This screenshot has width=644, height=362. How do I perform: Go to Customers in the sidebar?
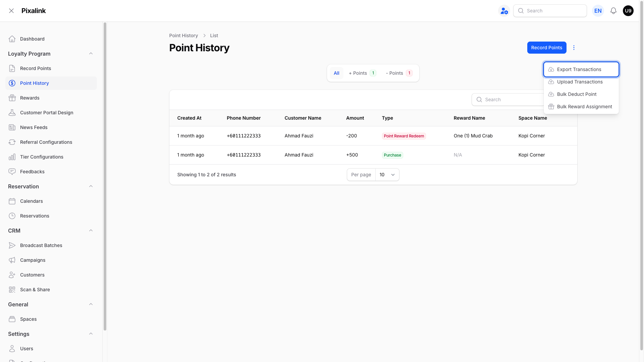(51, 275)
